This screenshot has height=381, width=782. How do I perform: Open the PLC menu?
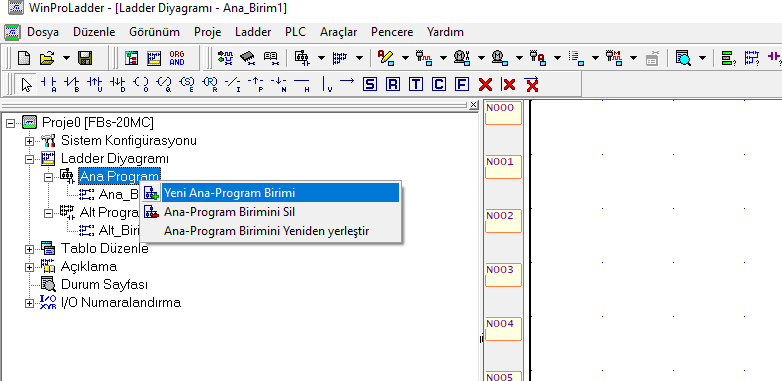296,32
